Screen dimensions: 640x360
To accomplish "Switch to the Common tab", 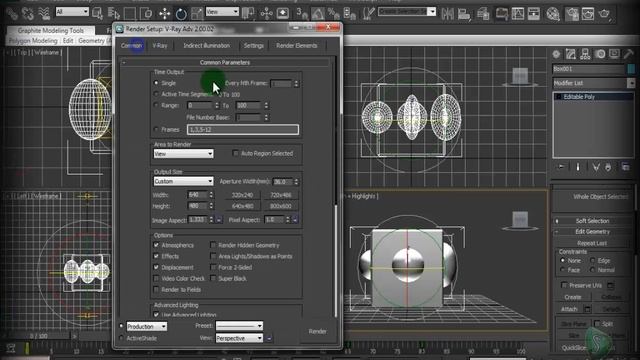I will [131, 45].
